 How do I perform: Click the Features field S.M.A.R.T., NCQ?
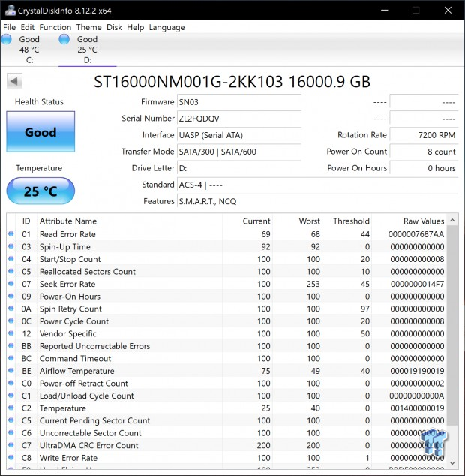[317, 201]
